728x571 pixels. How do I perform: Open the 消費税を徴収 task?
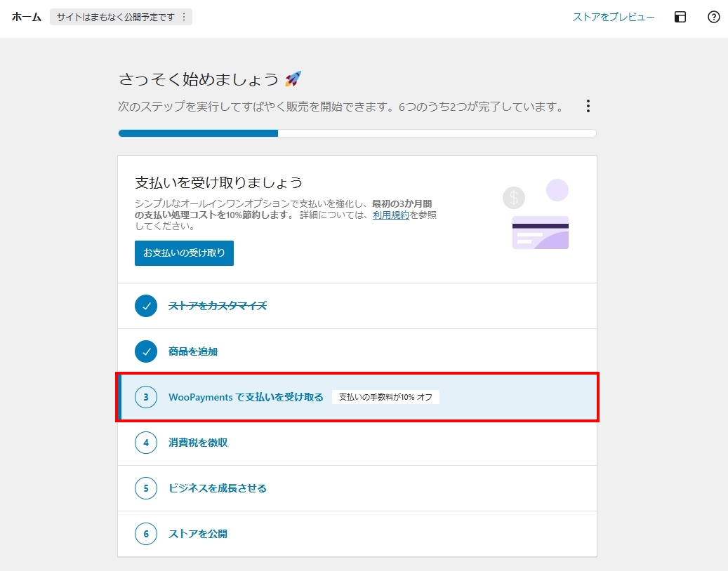tap(198, 443)
